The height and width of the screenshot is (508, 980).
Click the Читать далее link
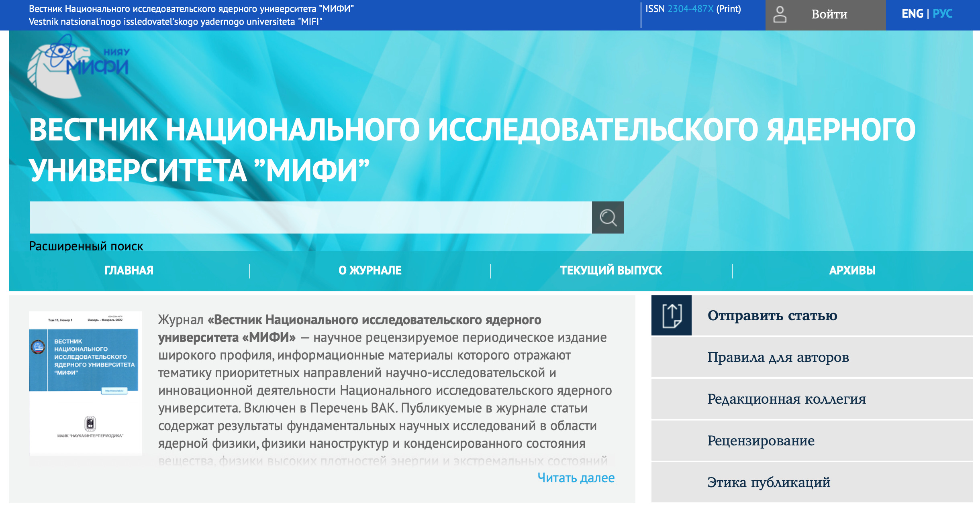pos(576,478)
